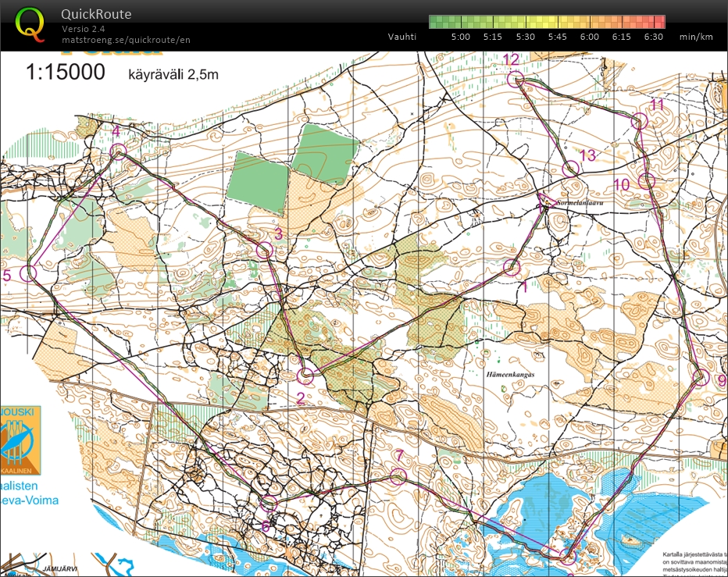Click control circle 3 on the course
The height and width of the screenshot is (577, 728).
265,250
